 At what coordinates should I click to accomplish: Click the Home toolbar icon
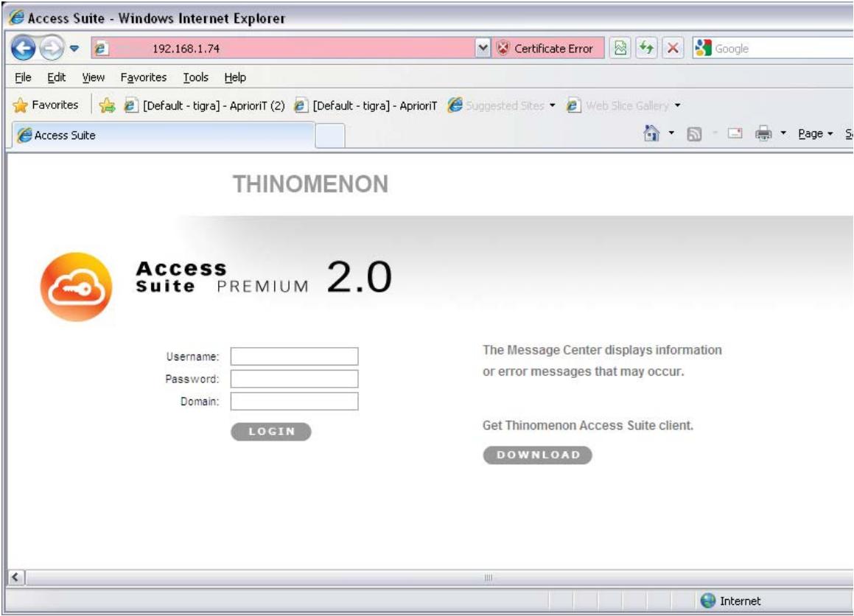pos(651,133)
